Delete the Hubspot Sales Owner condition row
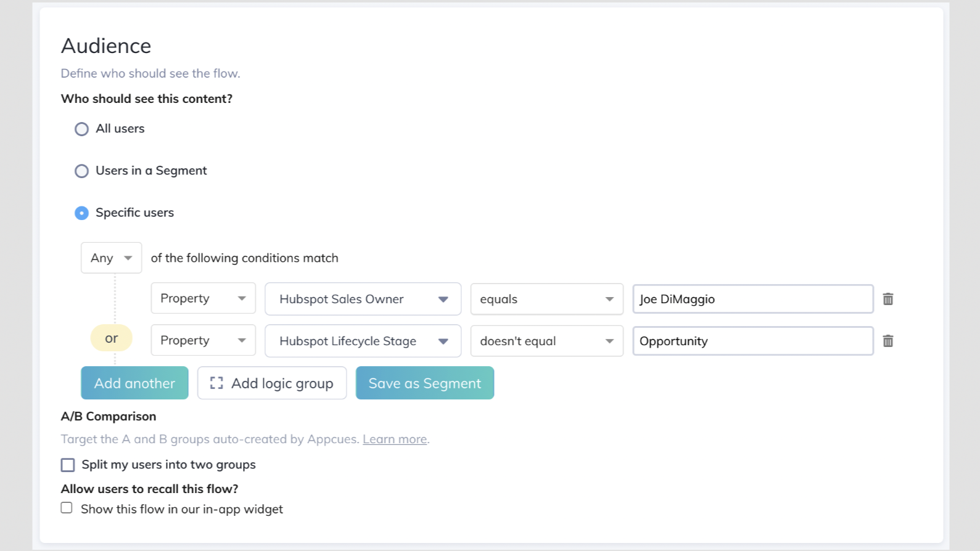980x551 pixels. 888,299
